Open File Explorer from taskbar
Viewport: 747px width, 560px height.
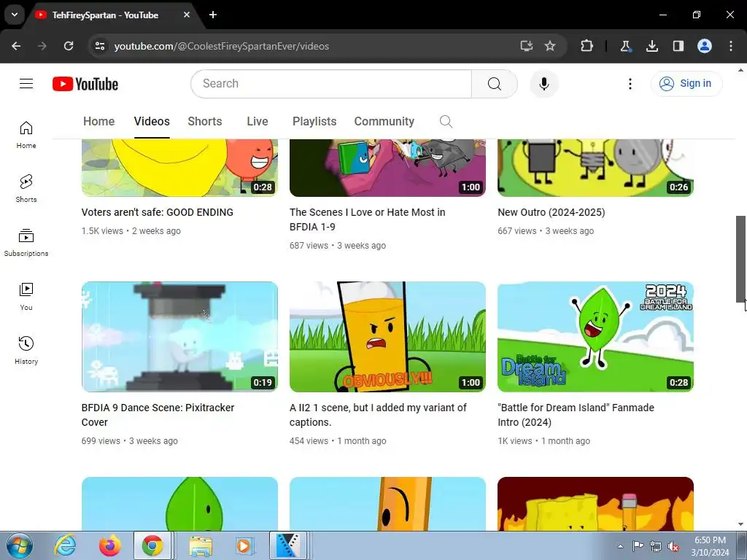(201, 546)
